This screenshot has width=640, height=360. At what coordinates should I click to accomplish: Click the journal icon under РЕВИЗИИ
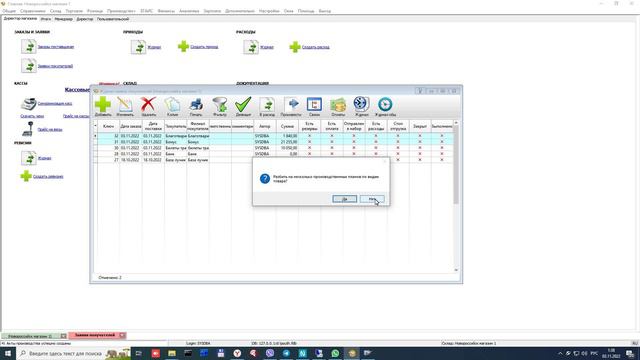(29, 158)
